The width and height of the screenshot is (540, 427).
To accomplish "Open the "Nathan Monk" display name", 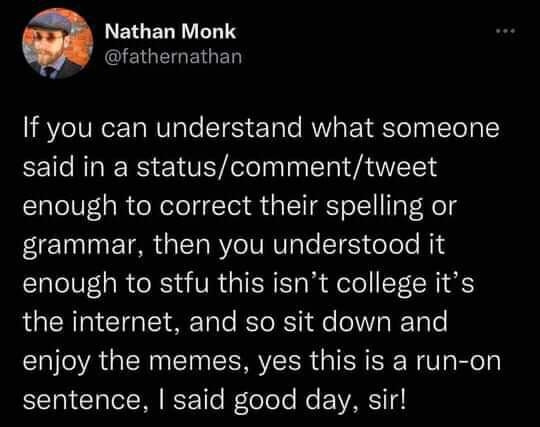I will [x=170, y=32].
